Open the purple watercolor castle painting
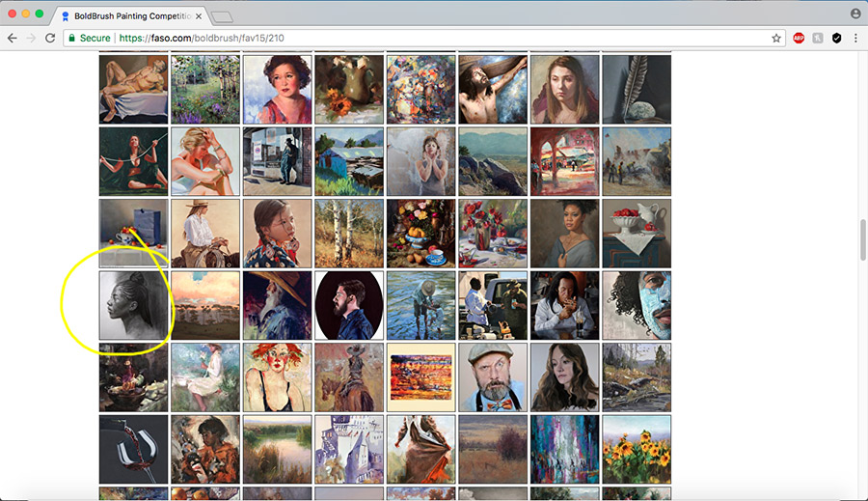The image size is (868, 501). tap(349, 450)
